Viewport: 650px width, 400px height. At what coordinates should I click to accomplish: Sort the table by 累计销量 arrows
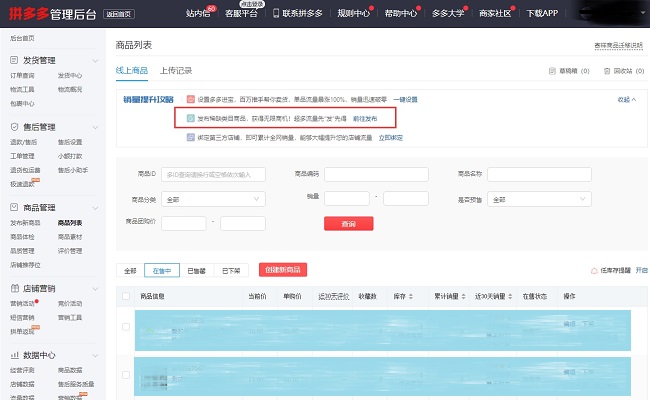click(x=463, y=296)
